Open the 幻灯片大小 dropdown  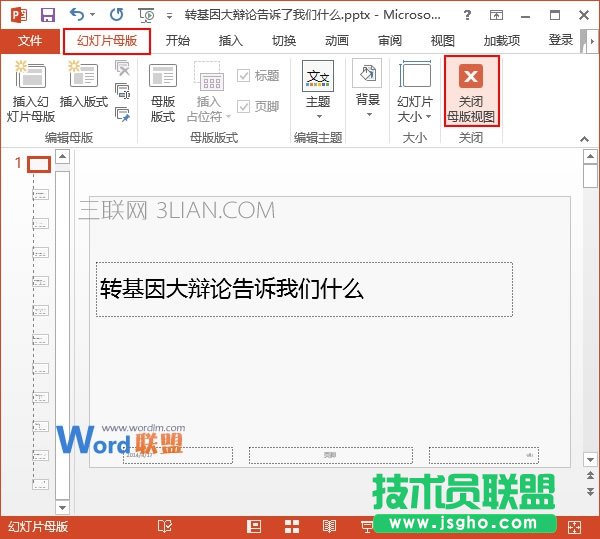[x=415, y=92]
